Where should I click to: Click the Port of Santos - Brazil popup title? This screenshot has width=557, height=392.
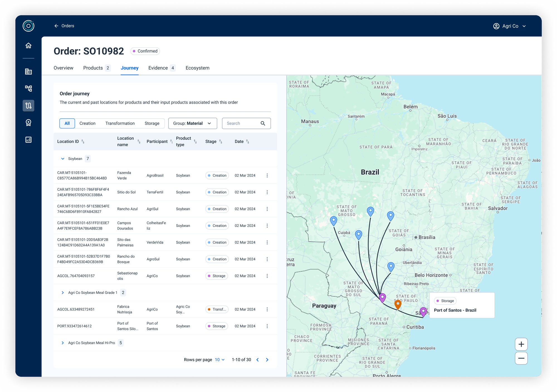[455, 310]
